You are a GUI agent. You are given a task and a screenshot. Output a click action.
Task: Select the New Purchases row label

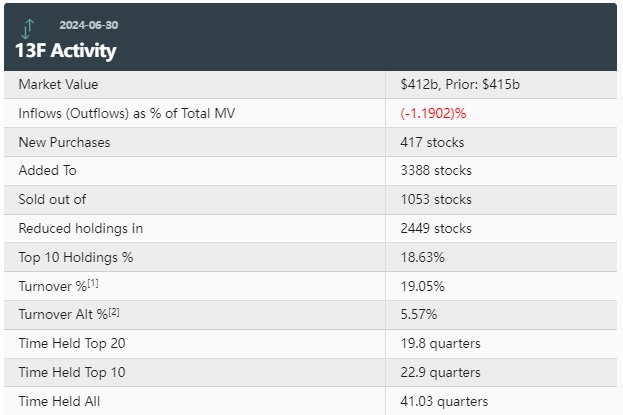(64, 142)
